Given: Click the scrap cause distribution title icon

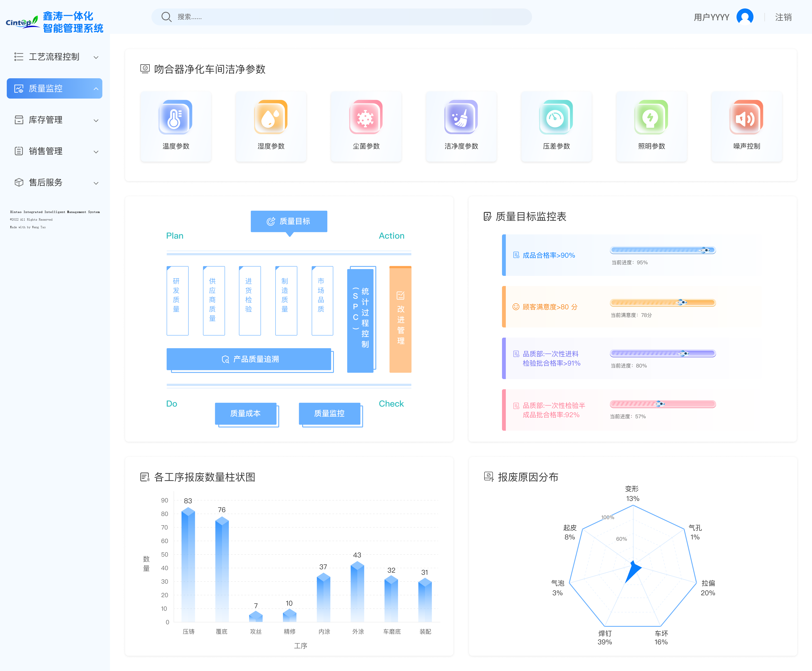Looking at the screenshot, I should click(x=489, y=477).
